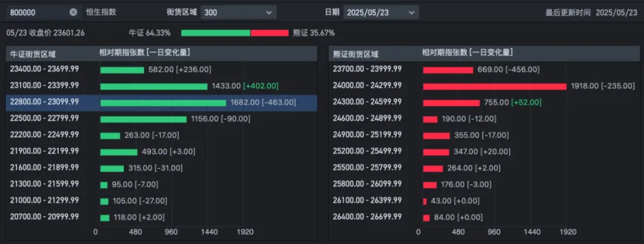
Task: Expand the 日期 2025/05/23 date dropdown
Action: (x=381, y=12)
